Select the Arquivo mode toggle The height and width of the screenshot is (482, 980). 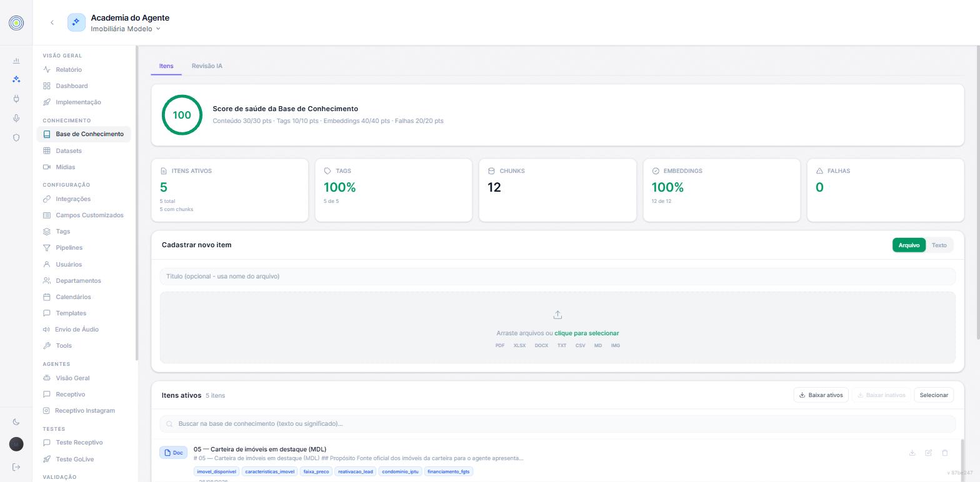click(x=909, y=245)
